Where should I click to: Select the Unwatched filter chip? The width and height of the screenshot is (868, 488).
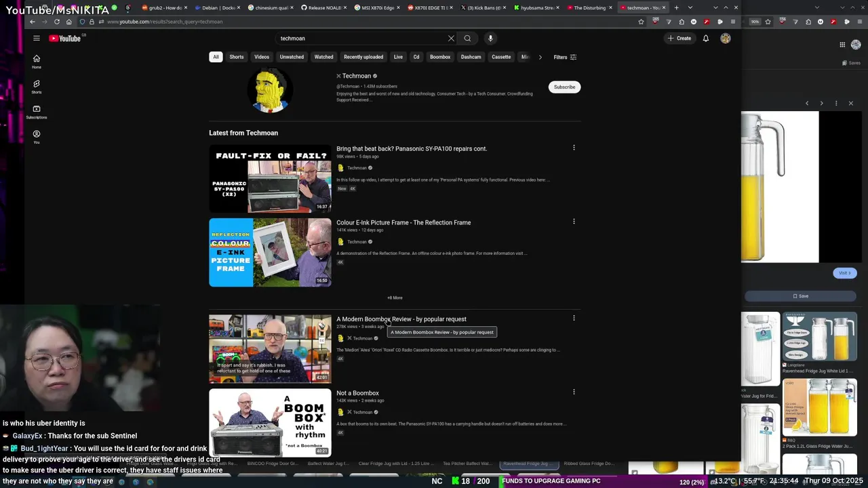pos(292,57)
